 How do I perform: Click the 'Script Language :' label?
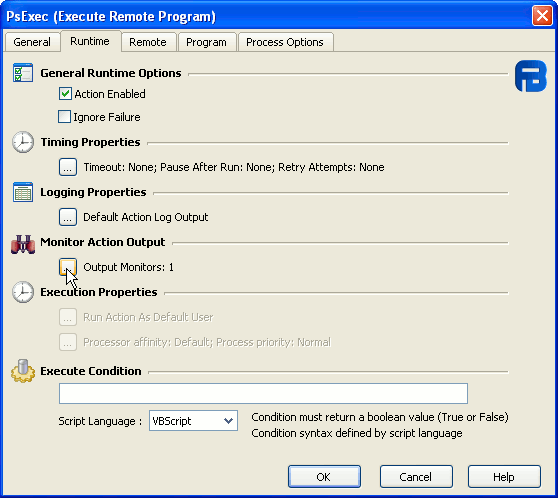point(100,421)
